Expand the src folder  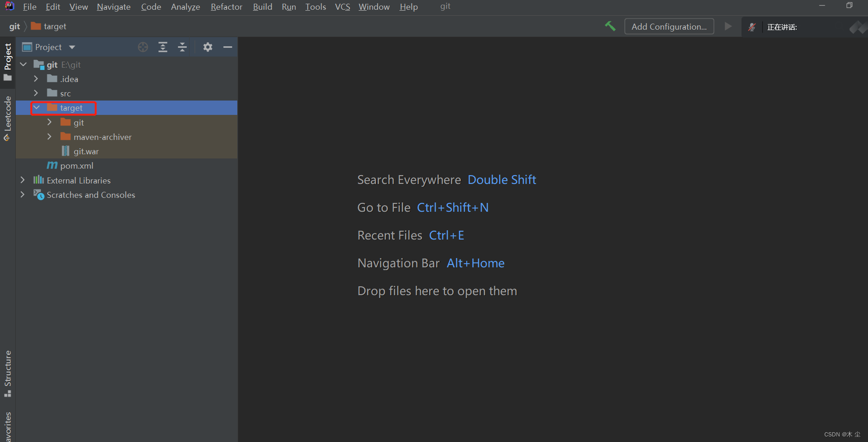36,93
